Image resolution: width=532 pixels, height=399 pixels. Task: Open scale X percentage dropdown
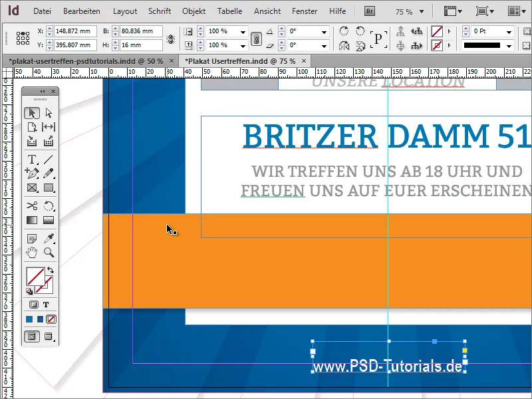(x=243, y=31)
